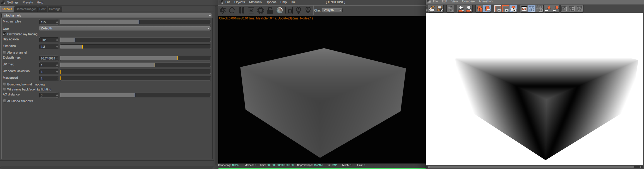The image size is (644, 169).
Task: Click the Octane logo send-scene icon
Action: click(223, 10)
